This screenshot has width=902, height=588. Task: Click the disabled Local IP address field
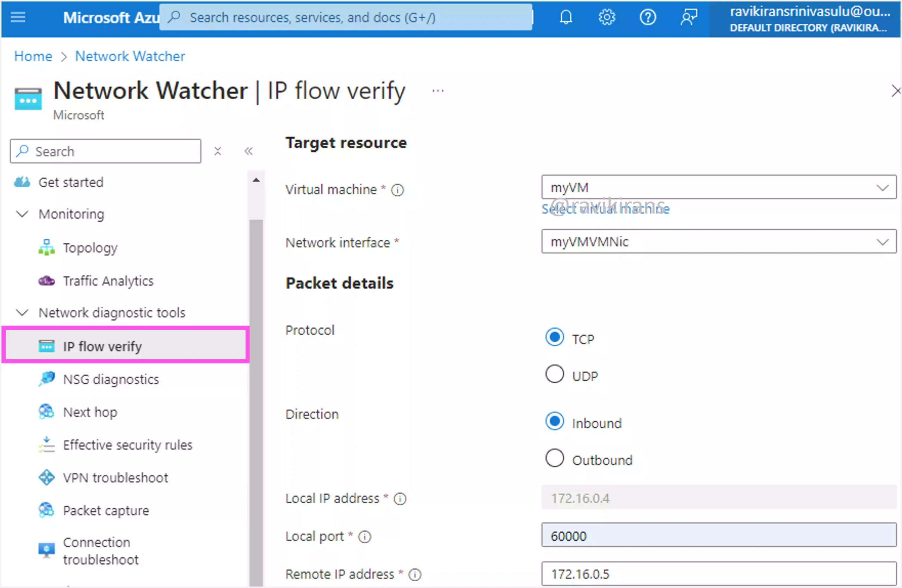(x=719, y=497)
